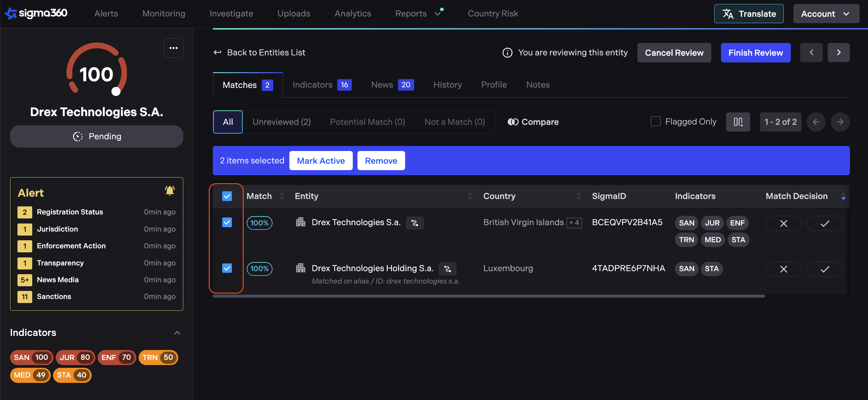The image size is (868, 400).
Task: Click the Mark Active button
Action: pyautogui.click(x=321, y=161)
